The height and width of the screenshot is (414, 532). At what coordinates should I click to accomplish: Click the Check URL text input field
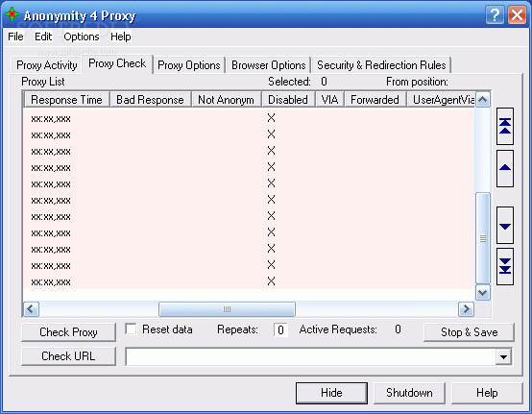[311, 356]
